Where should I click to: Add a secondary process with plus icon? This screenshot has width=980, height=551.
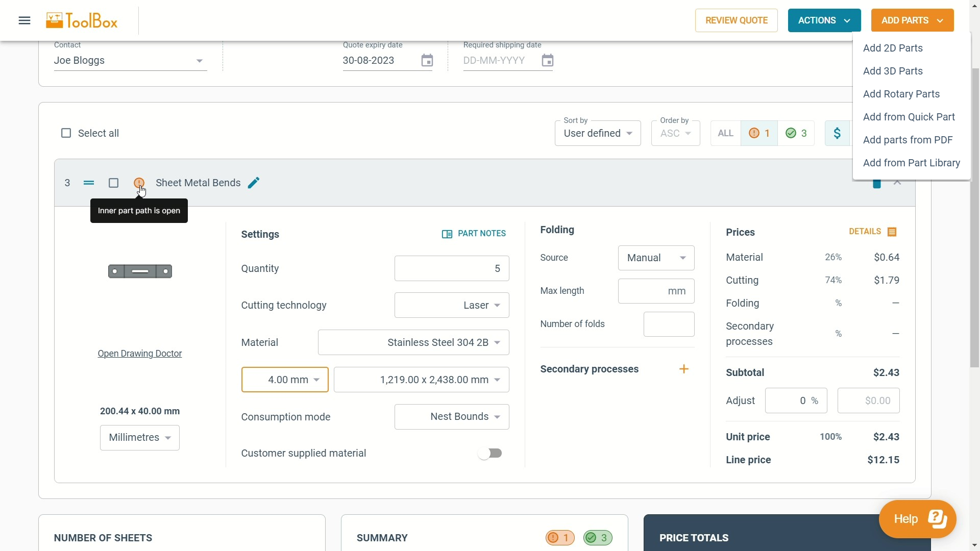coord(683,369)
